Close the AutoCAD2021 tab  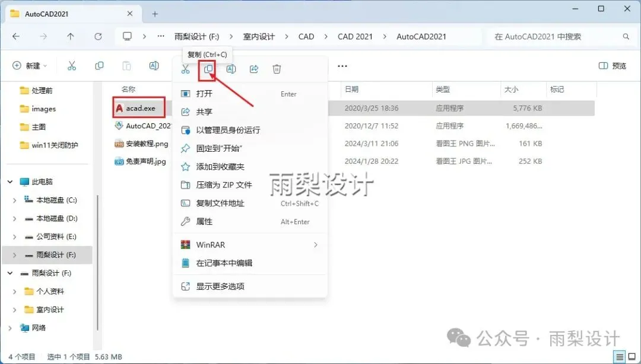pos(129,14)
